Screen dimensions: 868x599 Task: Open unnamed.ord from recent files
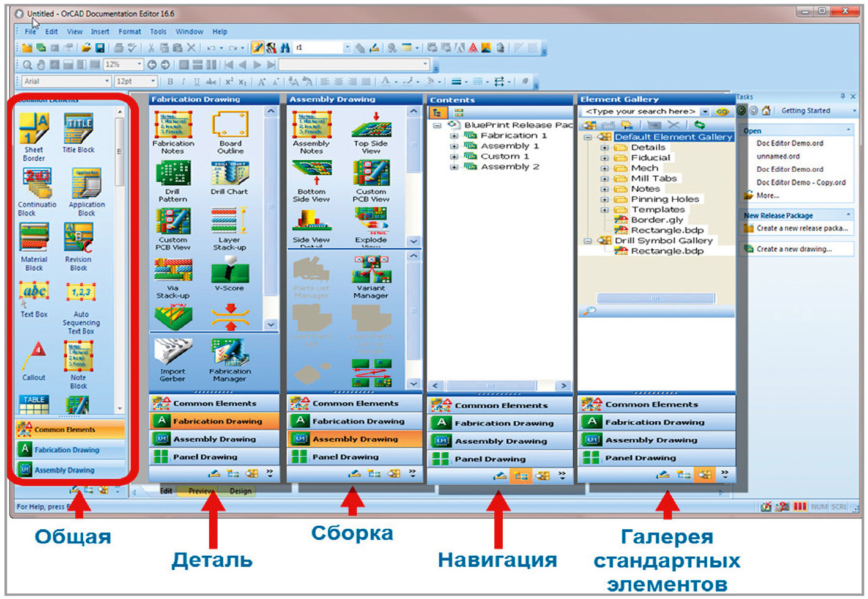(x=777, y=156)
